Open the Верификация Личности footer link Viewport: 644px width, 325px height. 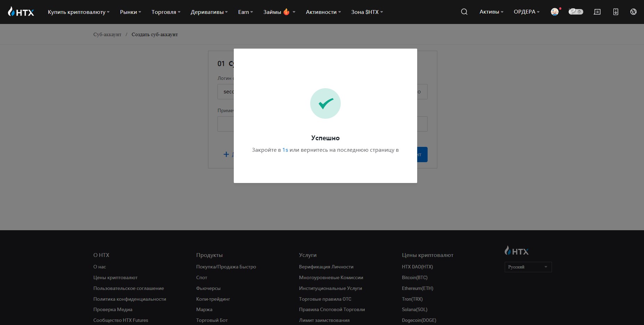(x=326, y=267)
